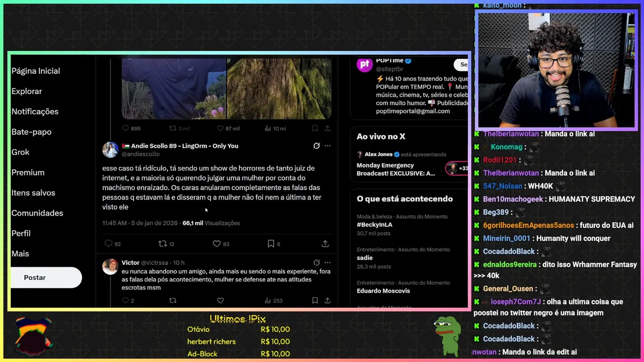Open Itens salvos in the sidebar
The width and height of the screenshot is (644, 362).
33,193
